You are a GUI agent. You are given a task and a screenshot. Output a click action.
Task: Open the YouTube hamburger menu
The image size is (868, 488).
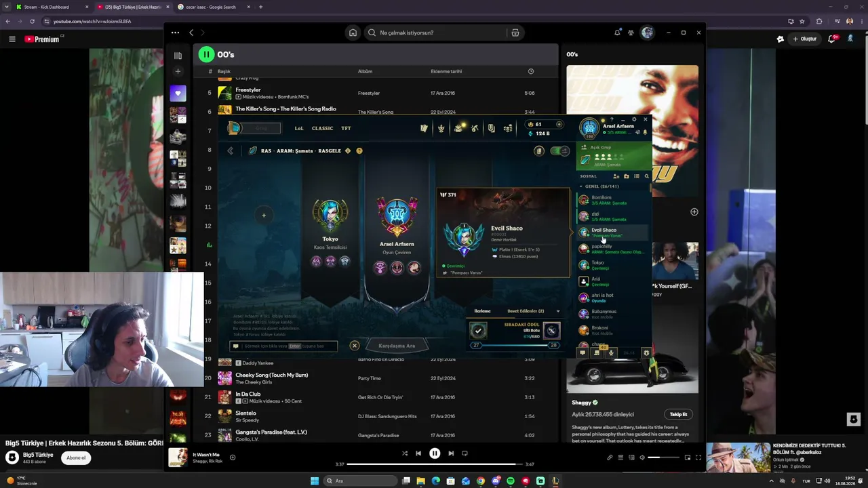(x=12, y=39)
